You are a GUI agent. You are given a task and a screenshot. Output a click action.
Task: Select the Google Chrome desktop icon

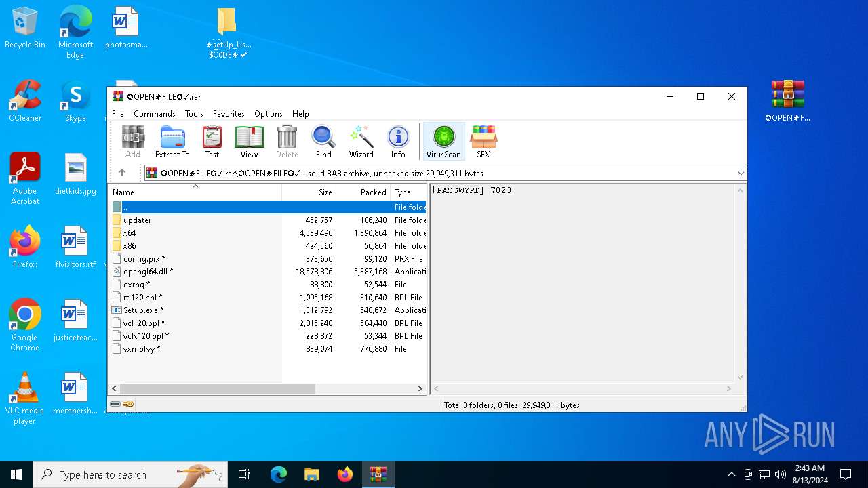tap(25, 325)
